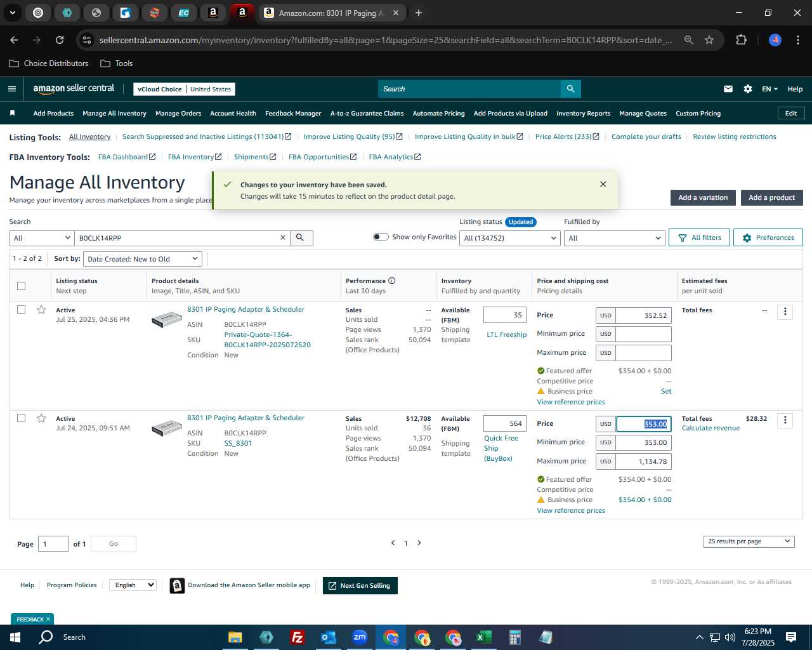
Task: Check the select-all listings checkbox
Action: point(21,286)
